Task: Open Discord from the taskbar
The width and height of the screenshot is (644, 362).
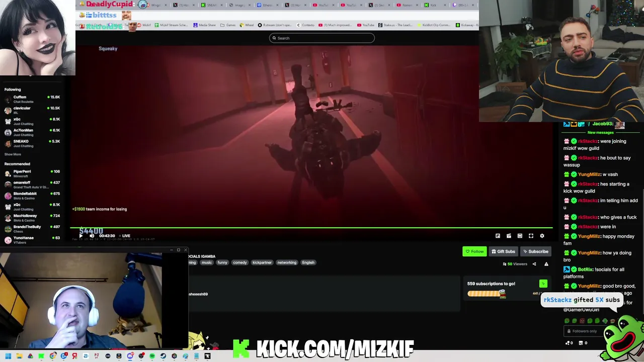Action: click(130, 356)
